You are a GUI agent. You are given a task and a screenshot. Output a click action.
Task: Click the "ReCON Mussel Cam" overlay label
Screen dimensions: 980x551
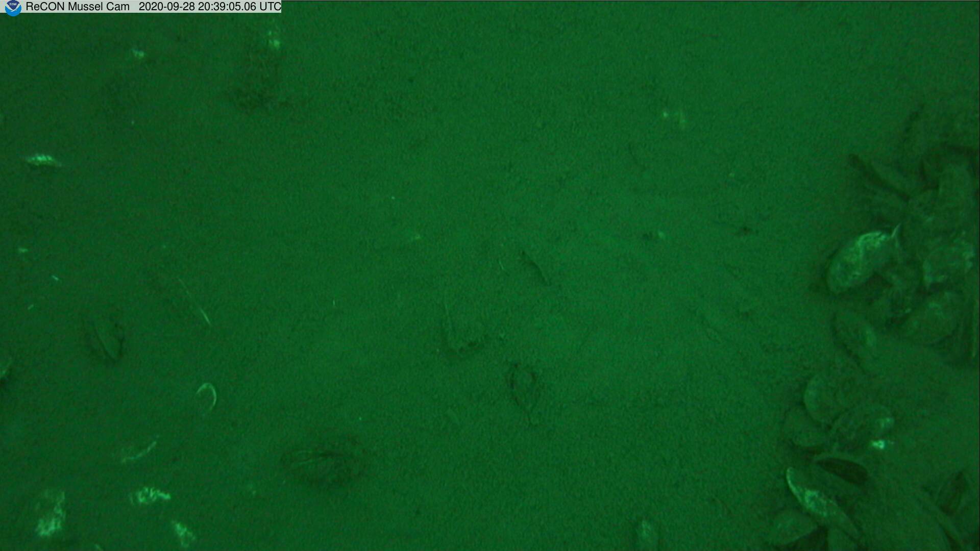point(78,7)
